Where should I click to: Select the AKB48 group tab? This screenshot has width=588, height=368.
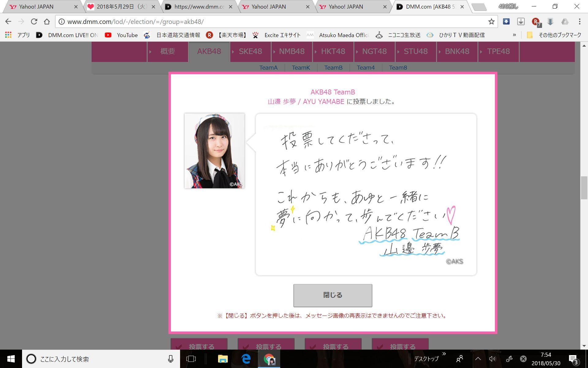coord(209,51)
